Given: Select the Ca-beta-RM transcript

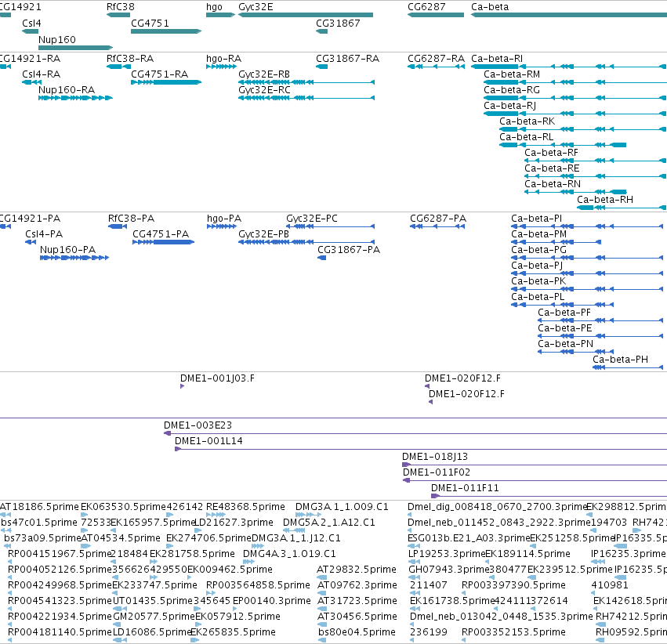Looking at the screenshot, I should 575,82.
